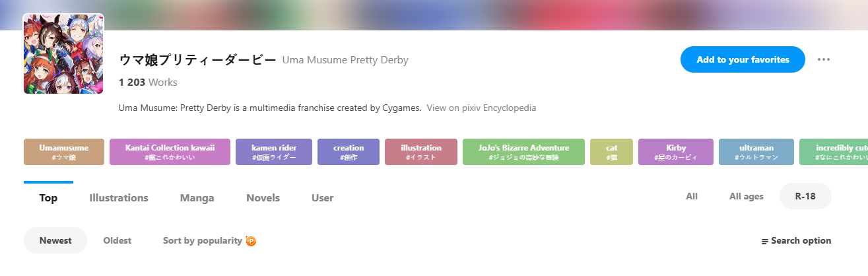Select the Umamusume tag chip
This screenshot has height=276, width=868.
(x=64, y=152)
